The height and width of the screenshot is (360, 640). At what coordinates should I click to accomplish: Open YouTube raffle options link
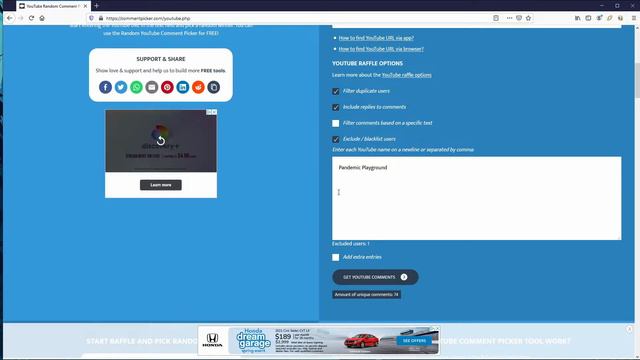(x=407, y=75)
